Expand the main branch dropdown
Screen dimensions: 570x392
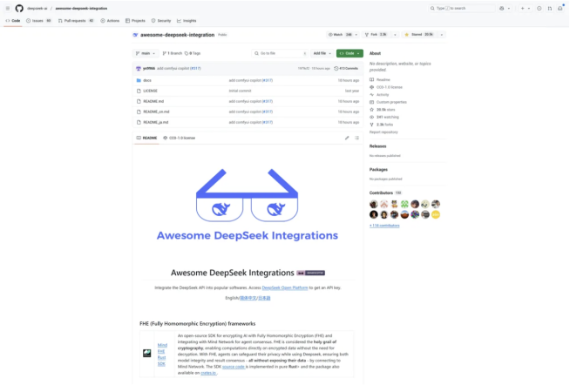[x=146, y=53]
